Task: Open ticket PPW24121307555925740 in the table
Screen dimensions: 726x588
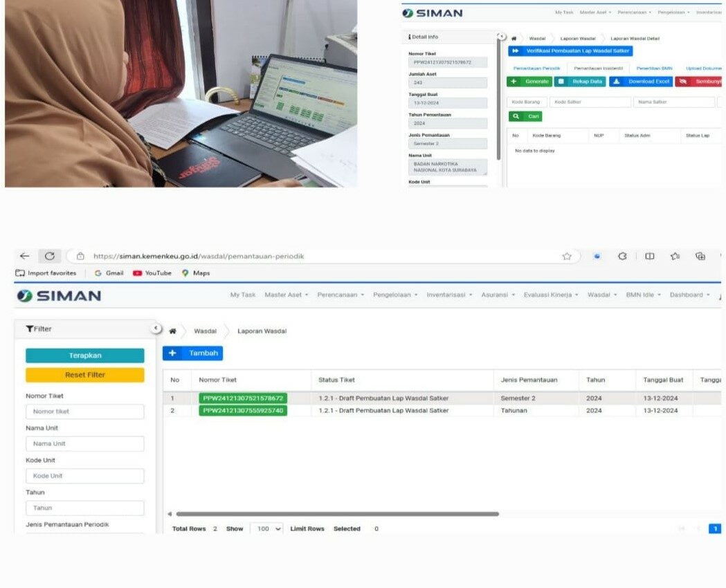Action: point(243,410)
